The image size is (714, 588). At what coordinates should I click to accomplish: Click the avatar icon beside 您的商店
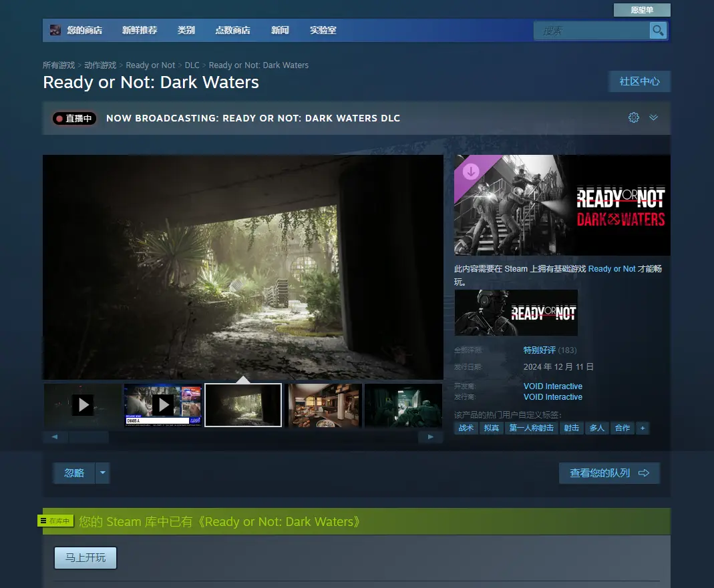[x=55, y=30]
